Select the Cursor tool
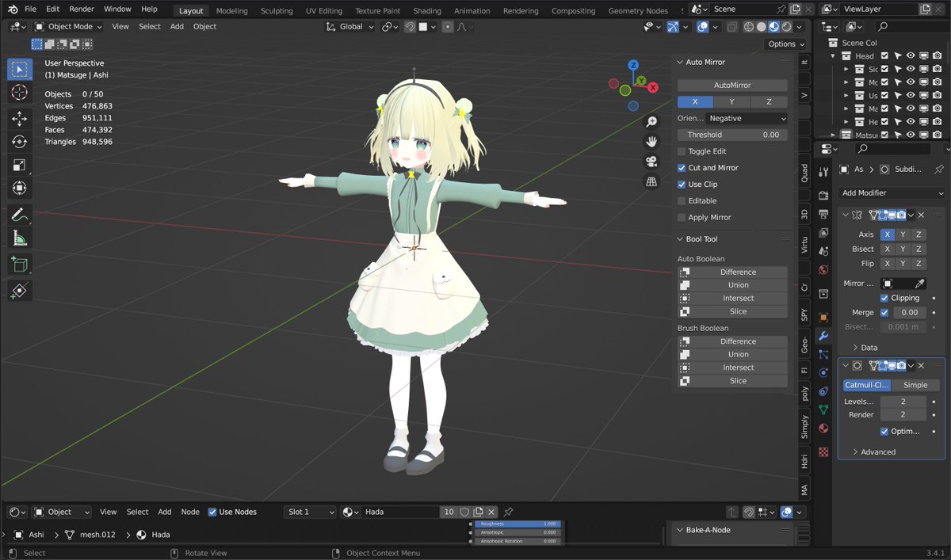The width and height of the screenshot is (951, 560). click(x=20, y=93)
